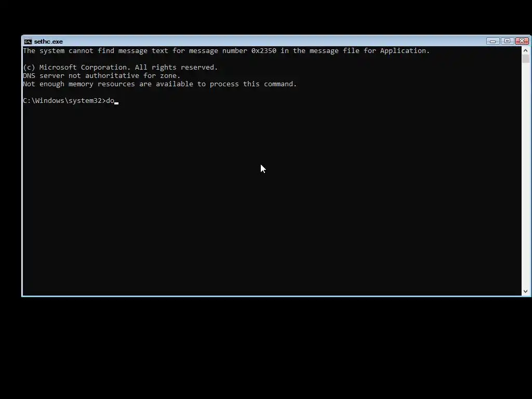Click the vertical scrollbar thumb

[526, 59]
